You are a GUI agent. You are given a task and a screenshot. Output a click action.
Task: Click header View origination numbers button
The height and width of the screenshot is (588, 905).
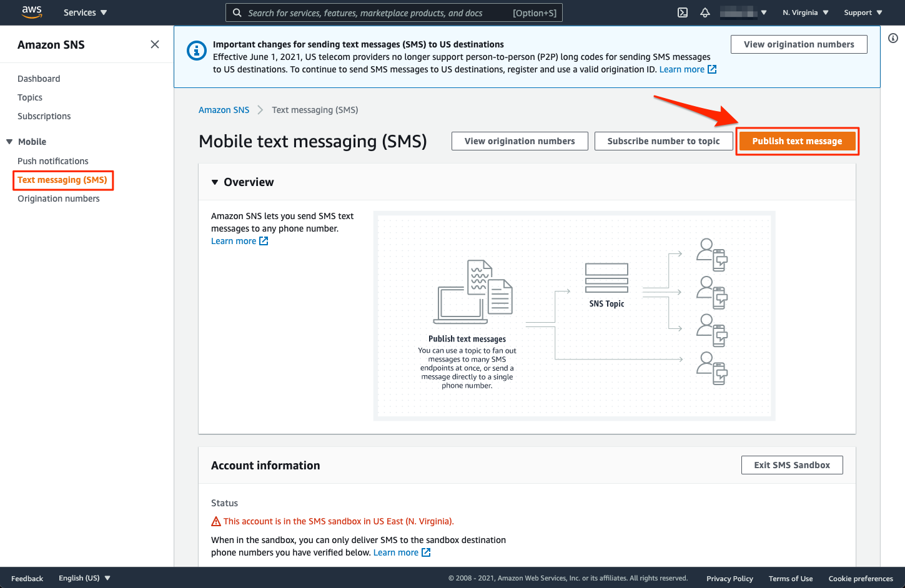click(x=520, y=141)
